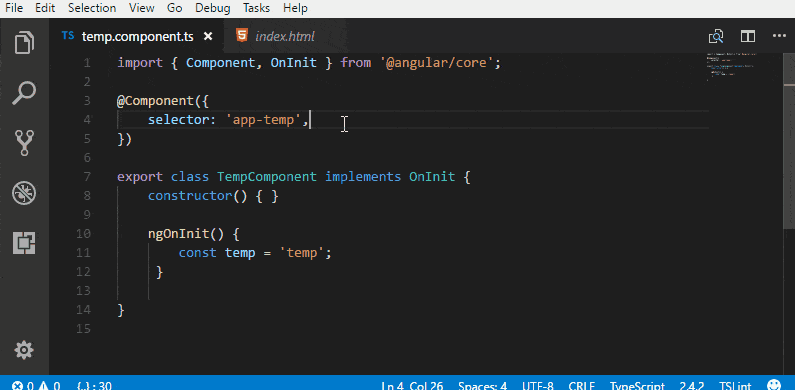Viewport: 795px width, 390px height.
Task: Open the Manage settings gear
Action: pyautogui.click(x=24, y=350)
